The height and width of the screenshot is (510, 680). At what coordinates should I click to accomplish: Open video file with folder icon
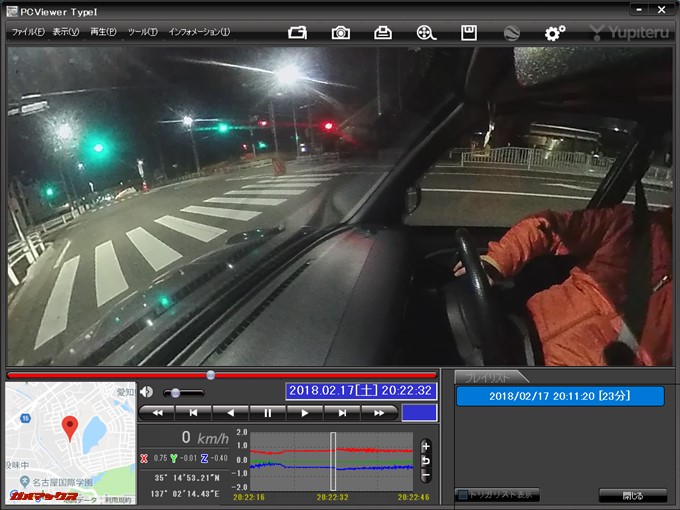(x=297, y=32)
